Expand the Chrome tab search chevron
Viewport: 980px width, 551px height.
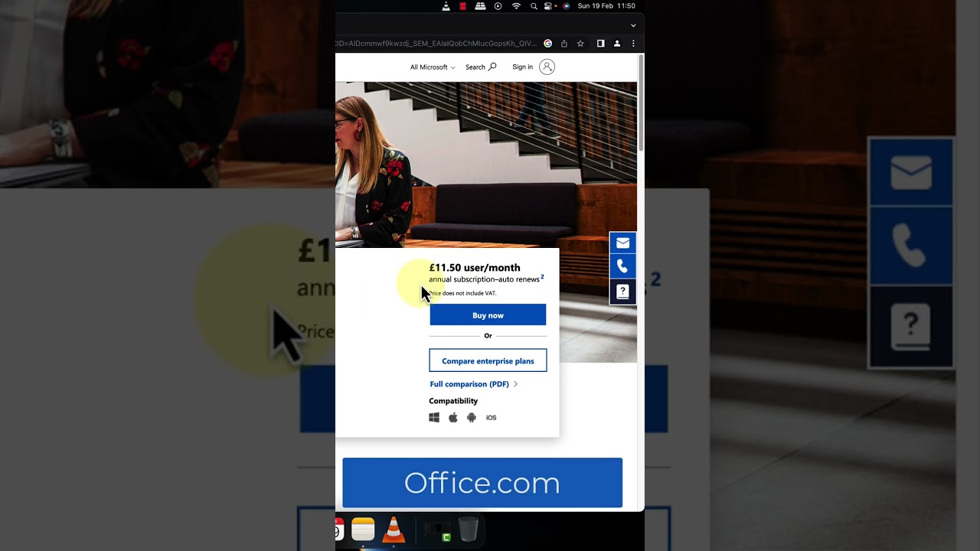(x=633, y=25)
